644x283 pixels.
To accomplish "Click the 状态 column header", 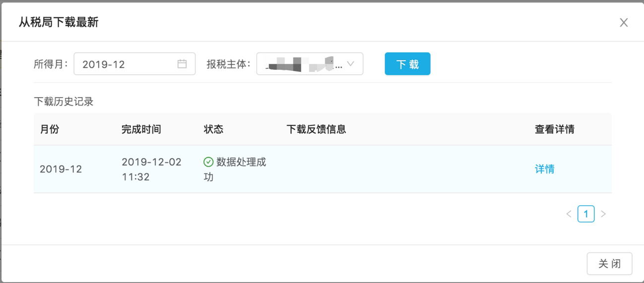I will [x=213, y=129].
